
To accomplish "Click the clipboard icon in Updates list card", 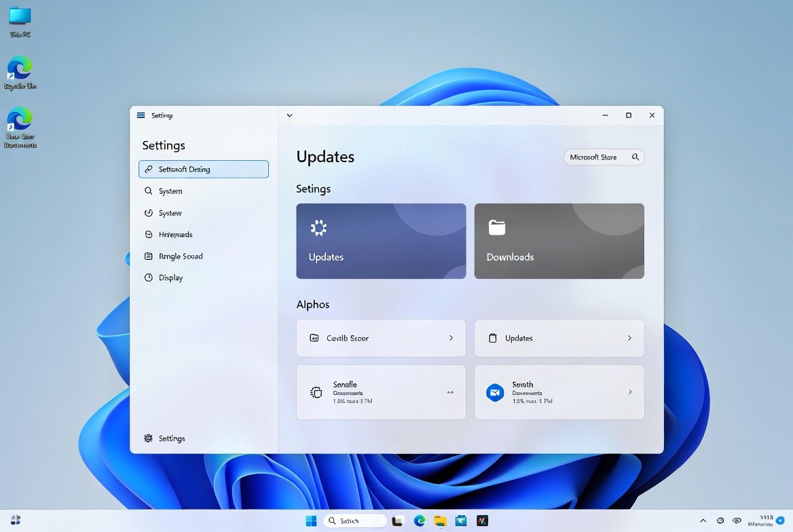I will pyautogui.click(x=494, y=338).
